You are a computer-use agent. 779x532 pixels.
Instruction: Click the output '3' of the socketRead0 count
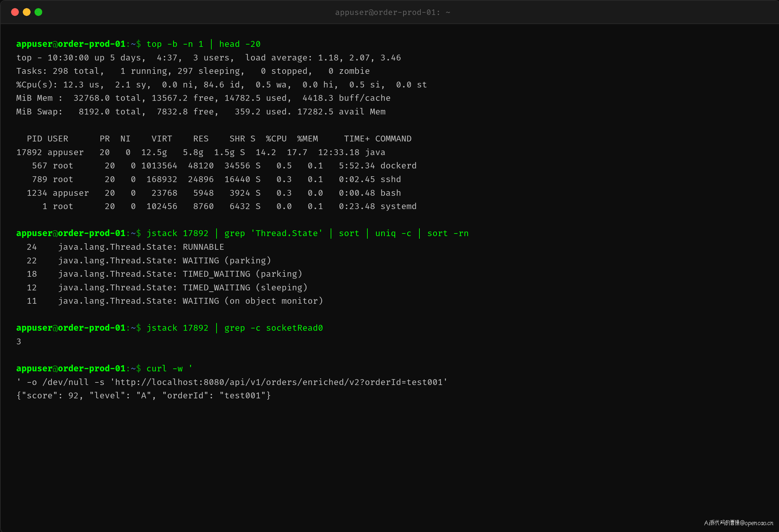(x=19, y=341)
